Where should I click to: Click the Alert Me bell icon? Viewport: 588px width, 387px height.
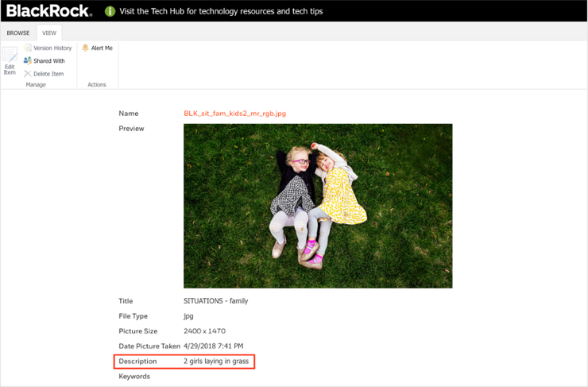click(86, 48)
